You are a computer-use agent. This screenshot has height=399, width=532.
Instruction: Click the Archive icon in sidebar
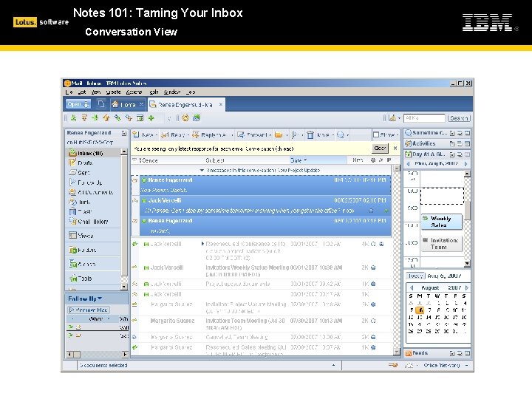[x=72, y=264]
